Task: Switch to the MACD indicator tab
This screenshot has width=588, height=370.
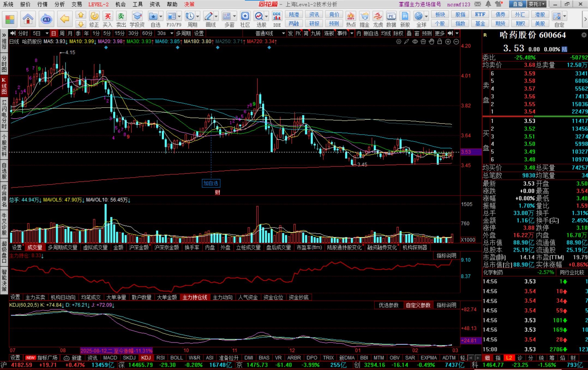Action: pos(110,358)
